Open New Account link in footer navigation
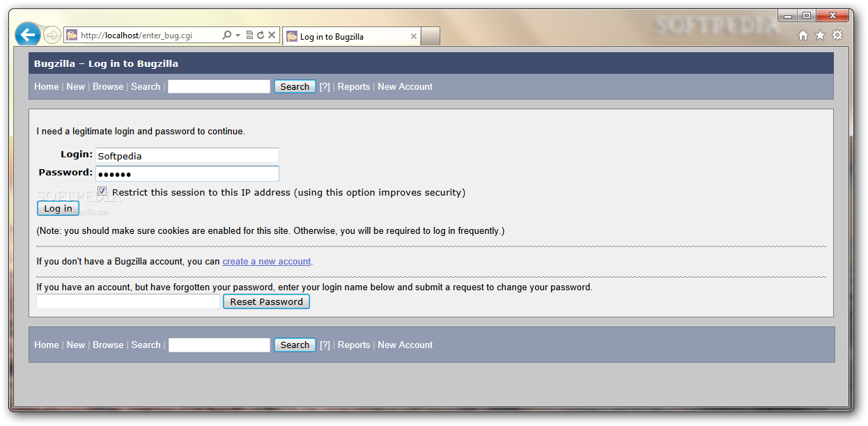The width and height of the screenshot is (868, 426). 405,345
